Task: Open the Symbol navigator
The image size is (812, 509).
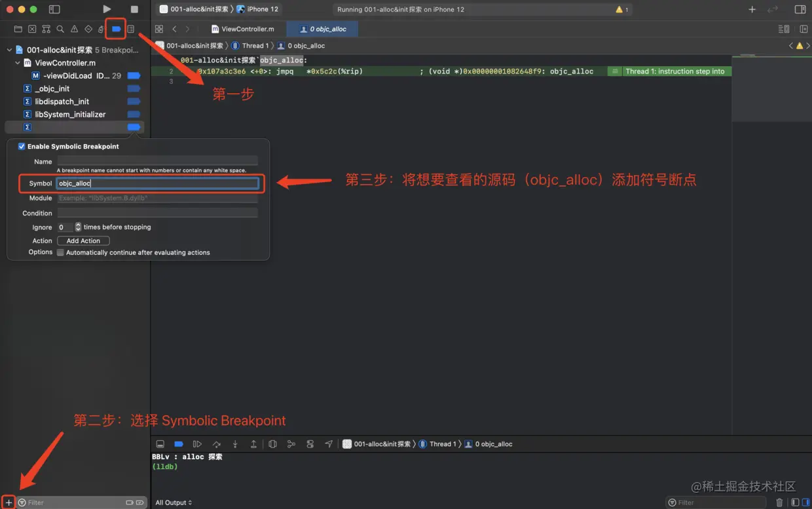Action: pos(46,29)
